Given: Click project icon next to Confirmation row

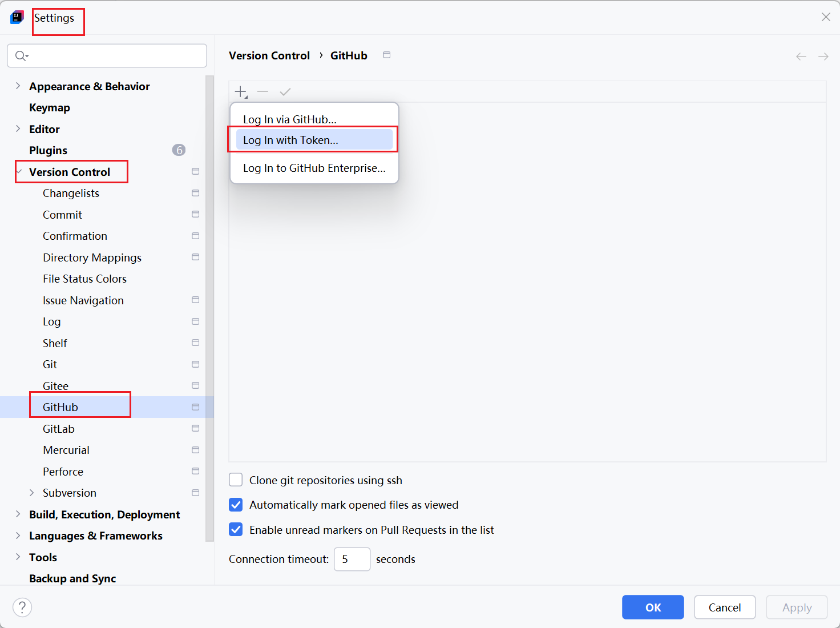Looking at the screenshot, I should tap(195, 236).
